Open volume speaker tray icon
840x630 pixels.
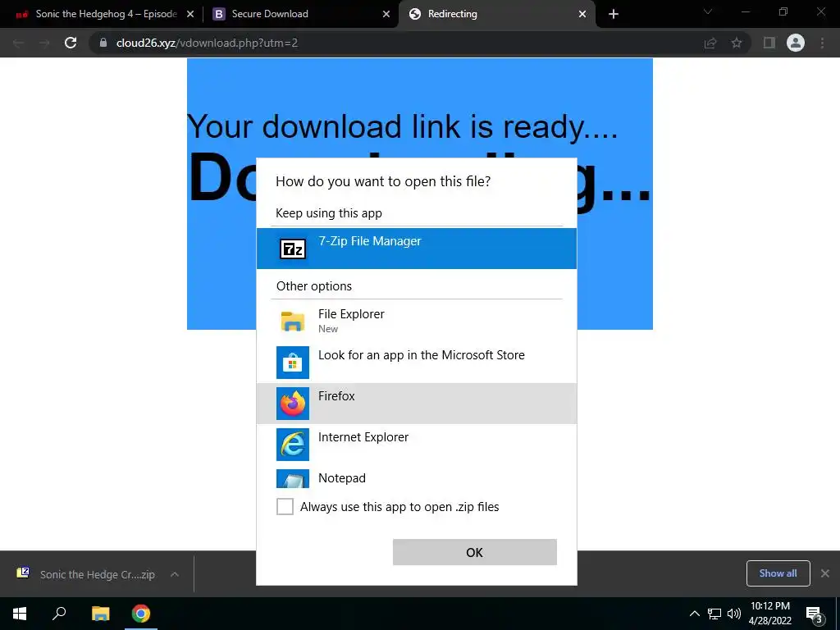coord(734,614)
